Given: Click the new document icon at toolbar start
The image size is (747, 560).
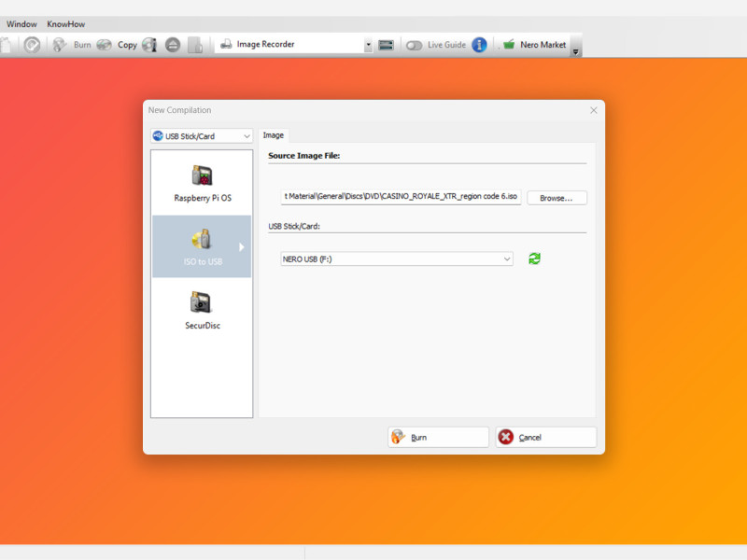Looking at the screenshot, I should 7,45.
